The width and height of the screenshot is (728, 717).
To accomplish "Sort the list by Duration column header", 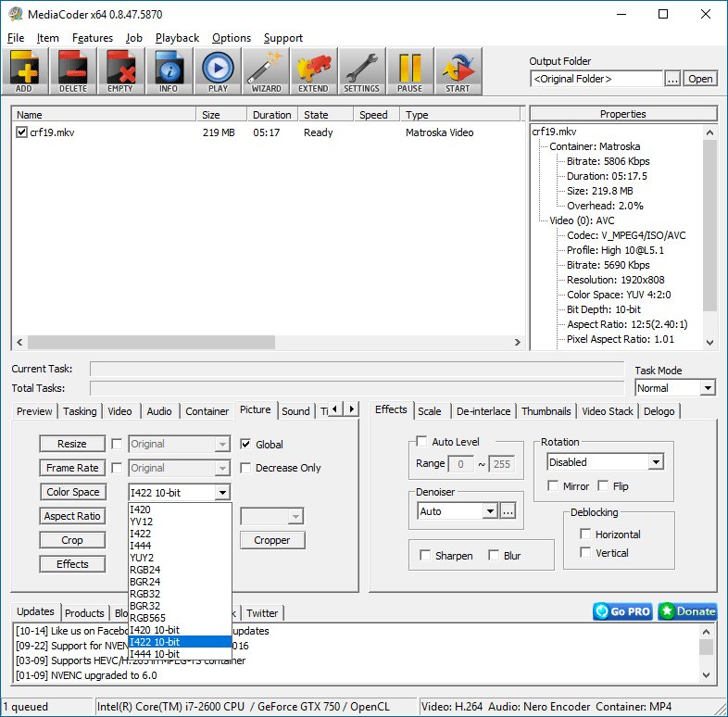I will (272, 115).
